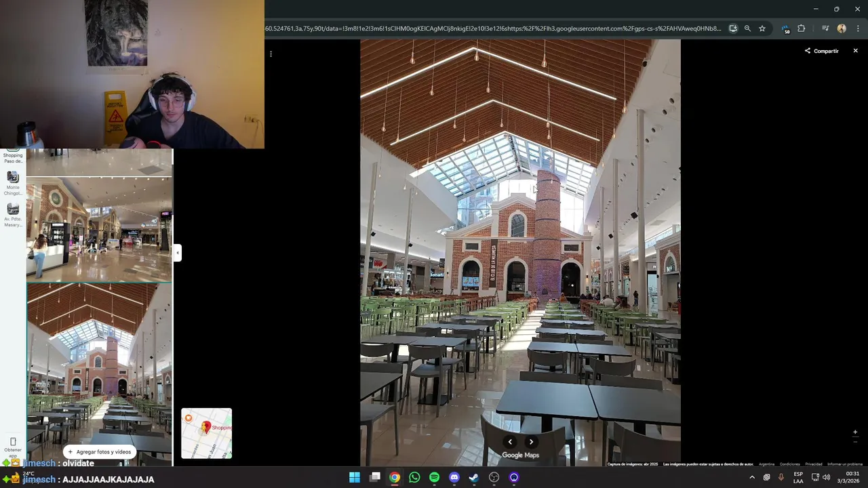Zoom in with the plus control
Image resolution: width=868 pixels, height=488 pixels.
point(854,432)
